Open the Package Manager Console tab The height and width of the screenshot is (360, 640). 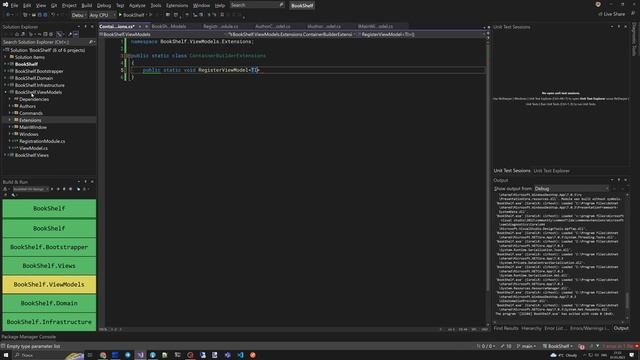tap(29, 337)
